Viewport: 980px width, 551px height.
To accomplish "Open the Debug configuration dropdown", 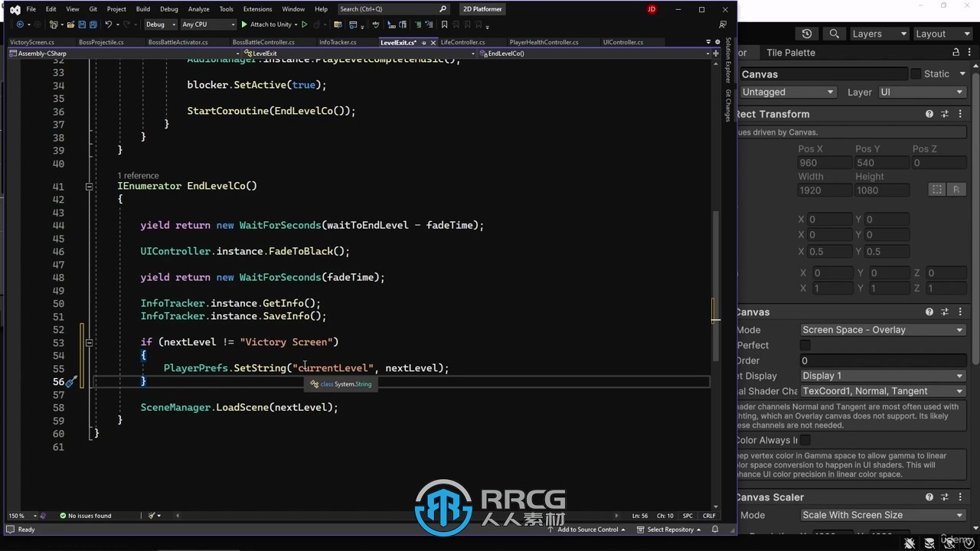I will click(159, 24).
